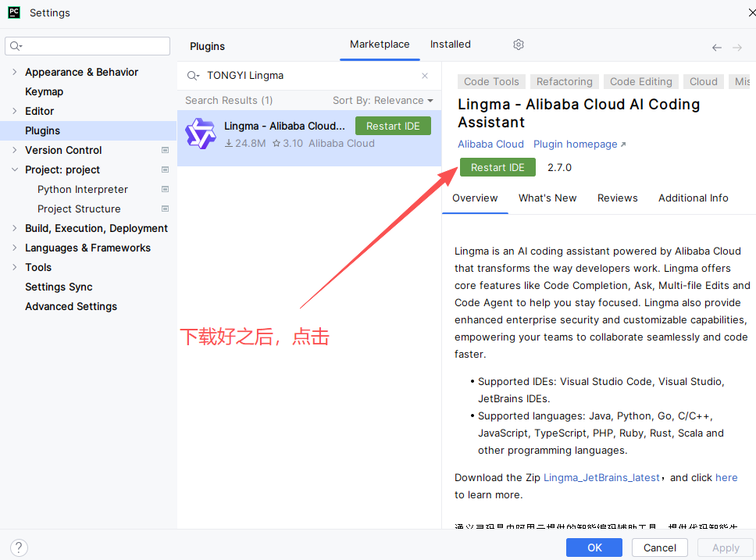Click the OK button

pos(594,548)
